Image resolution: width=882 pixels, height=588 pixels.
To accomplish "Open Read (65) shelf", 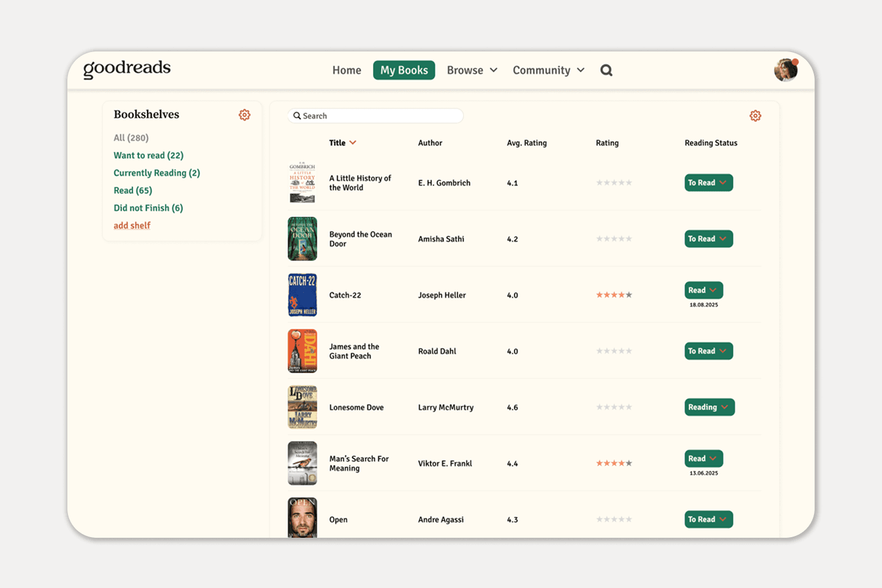I will [133, 190].
